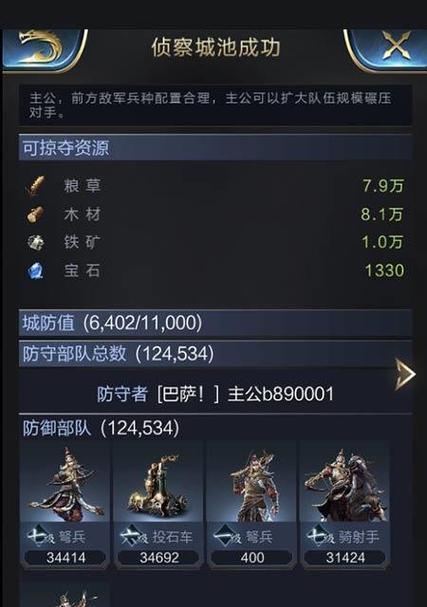Click the 城防值 (6,402/11,000) header bar
Screen dimensions: 427x607
tap(215, 322)
